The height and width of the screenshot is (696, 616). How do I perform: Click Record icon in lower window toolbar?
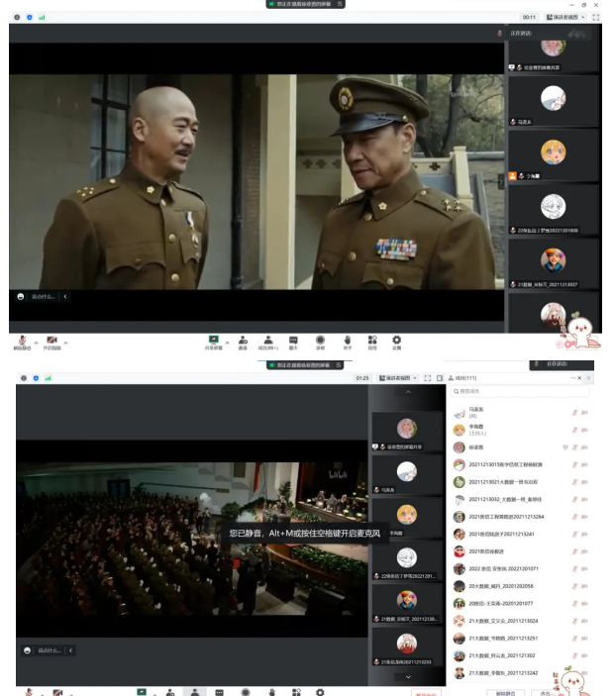246,692
